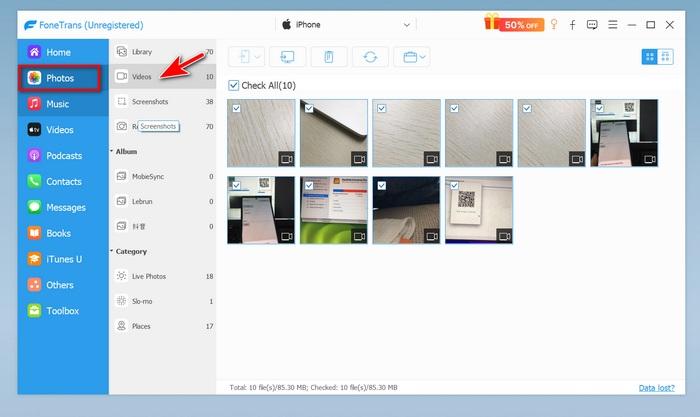Click the Delete trash toolbar icon

coord(328,57)
